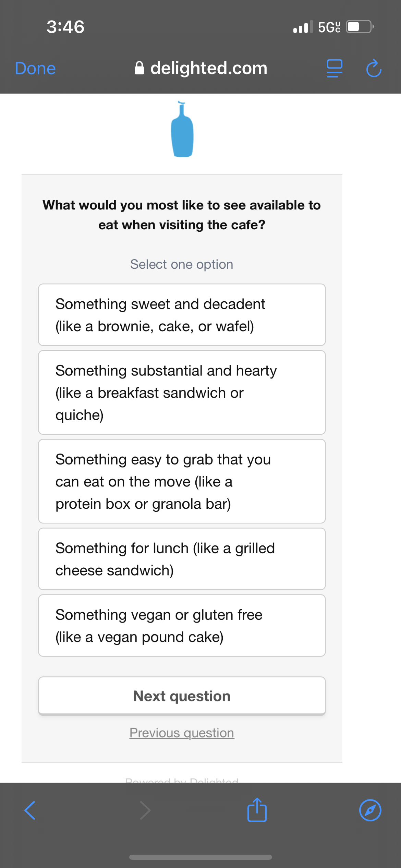Open in Safari compass icon

click(x=370, y=810)
